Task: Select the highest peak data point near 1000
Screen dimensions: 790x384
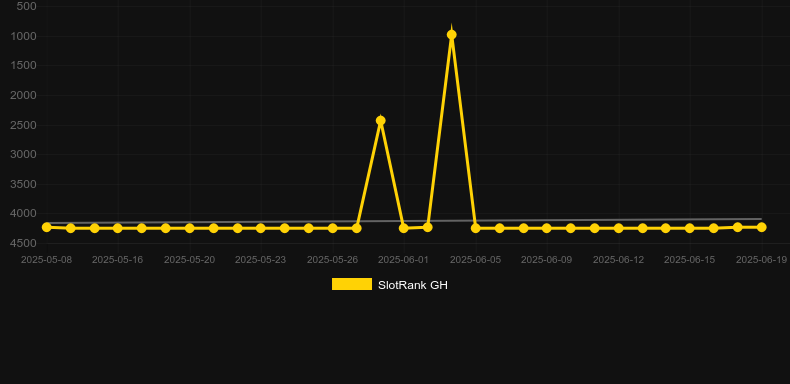Action: pos(451,35)
